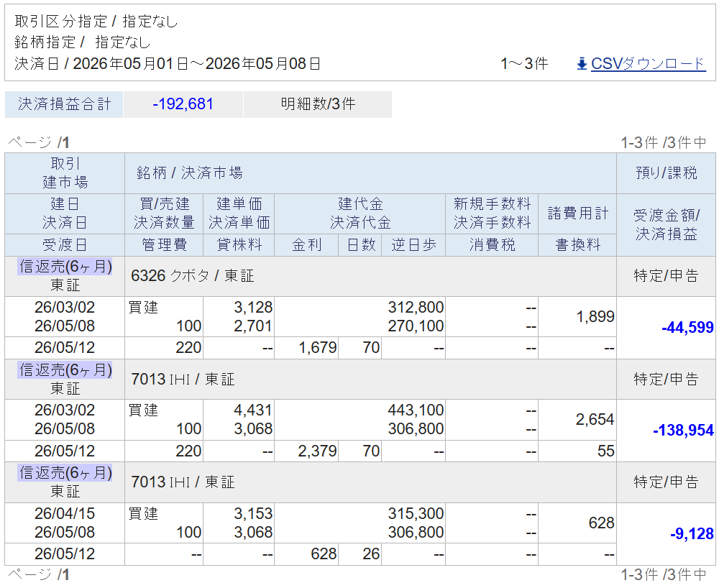Click 建代金 value 443,100
This screenshot has width=719, height=588.
416,410
